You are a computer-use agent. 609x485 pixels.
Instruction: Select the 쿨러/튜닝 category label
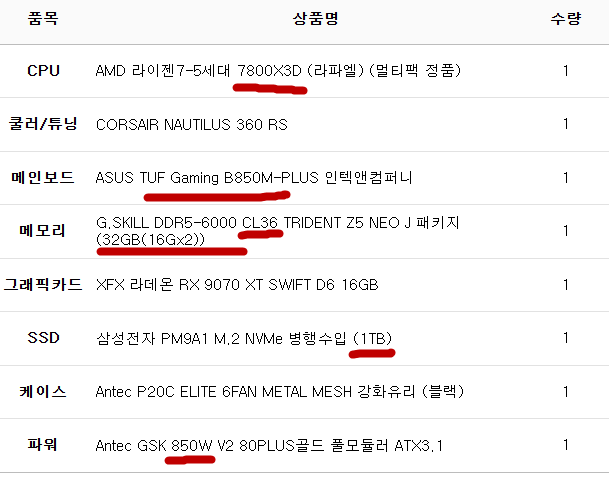tap(43, 124)
